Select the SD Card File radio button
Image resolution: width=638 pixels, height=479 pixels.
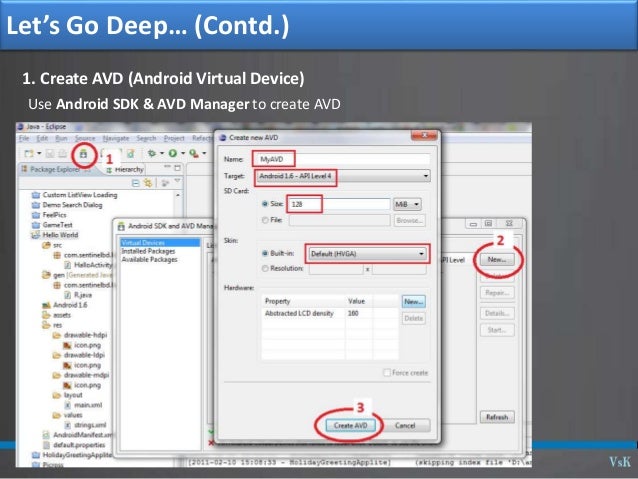[x=265, y=220]
